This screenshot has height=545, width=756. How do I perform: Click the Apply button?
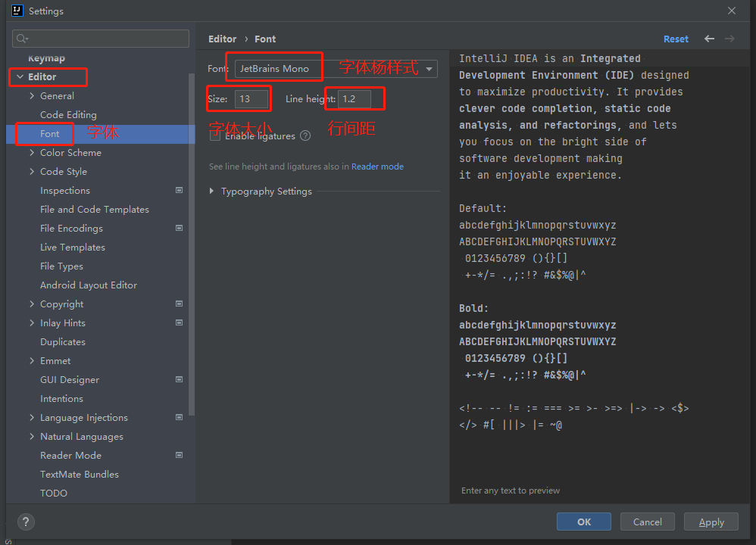point(711,522)
